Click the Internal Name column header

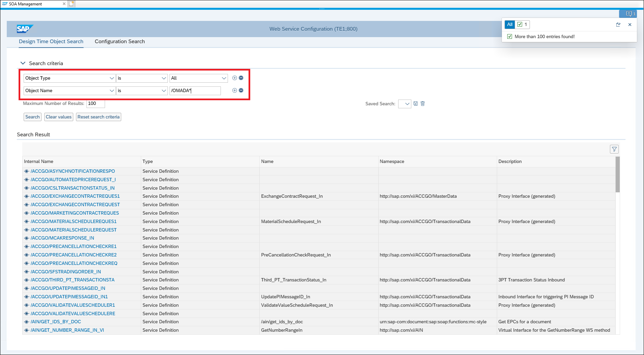(x=81, y=162)
